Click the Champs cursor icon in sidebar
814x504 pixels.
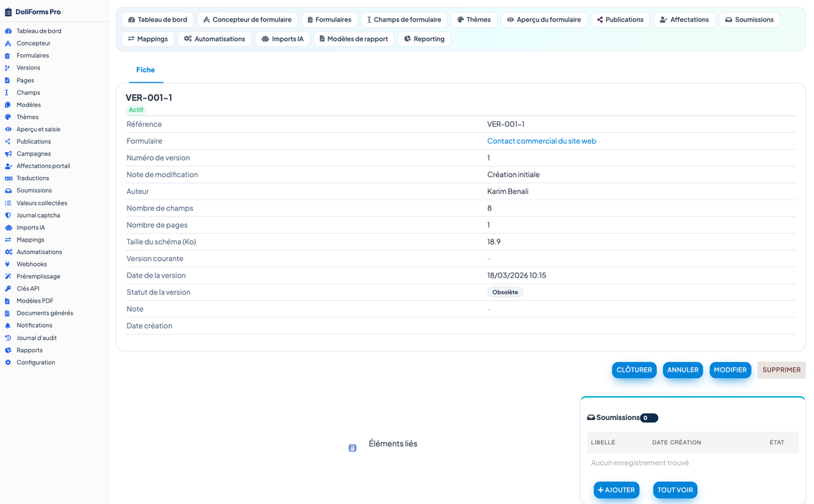point(8,92)
